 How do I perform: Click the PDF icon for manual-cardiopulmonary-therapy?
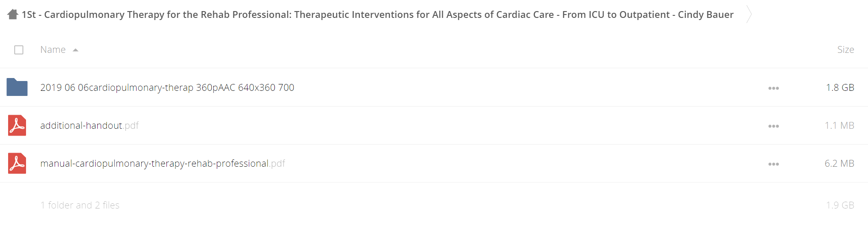tap(17, 163)
